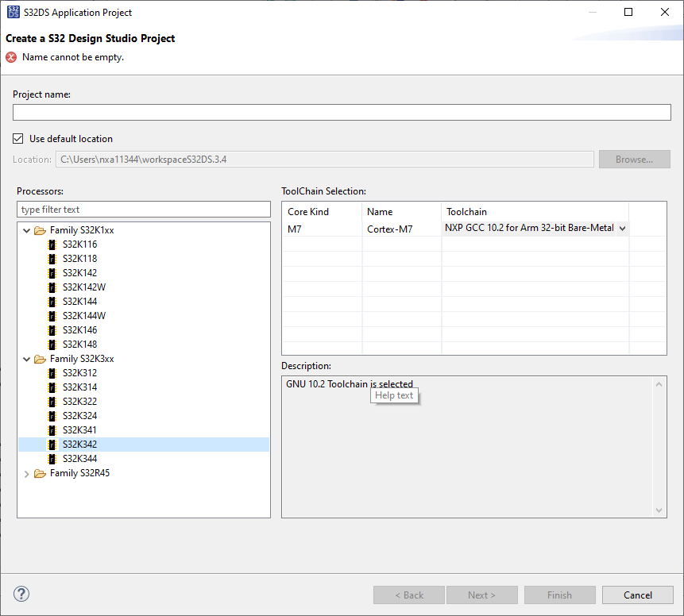Viewport: 684px width, 616px height.
Task: Select the S32K312 processor icon
Action: (52, 372)
